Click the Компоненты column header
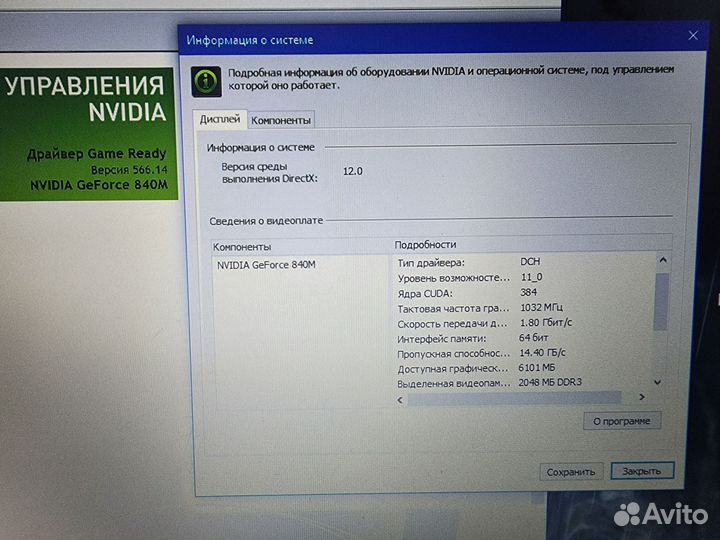Screen dimensions: 720x540 tap(242, 247)
